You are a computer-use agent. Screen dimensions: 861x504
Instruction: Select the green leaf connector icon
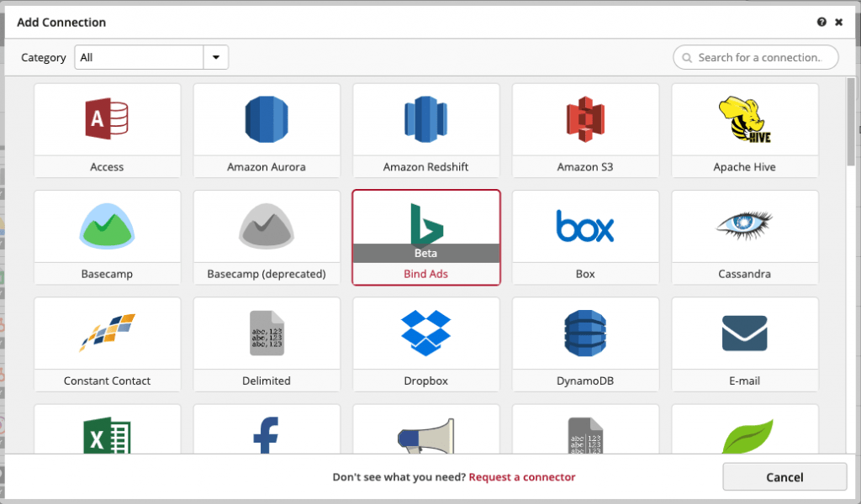point(747,437)
